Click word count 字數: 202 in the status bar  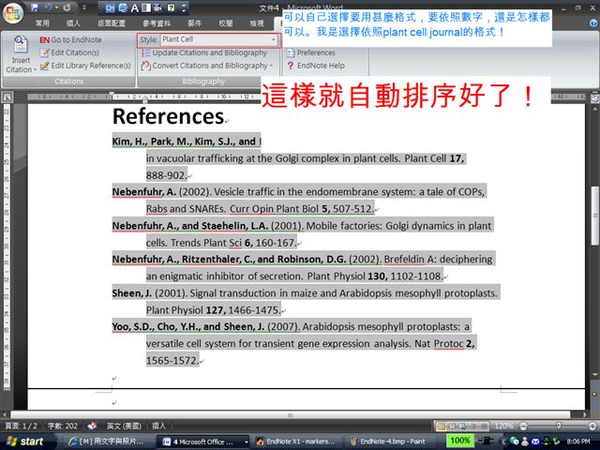point(62,426)
